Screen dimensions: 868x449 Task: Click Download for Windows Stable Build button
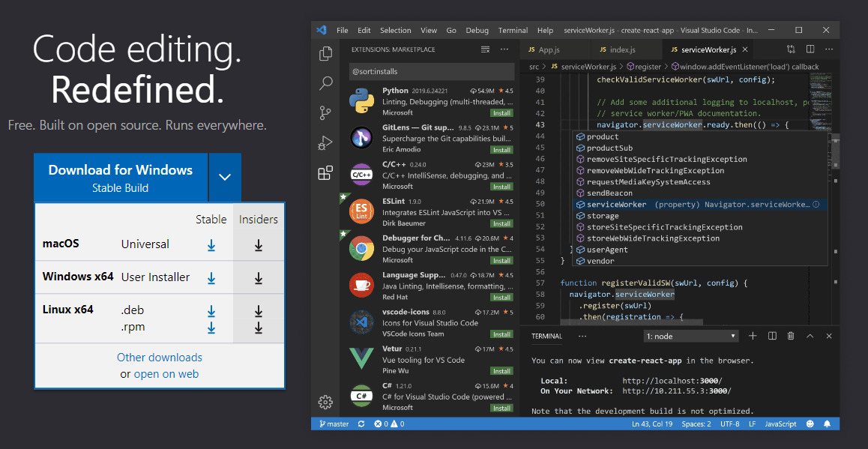(120, 177)
